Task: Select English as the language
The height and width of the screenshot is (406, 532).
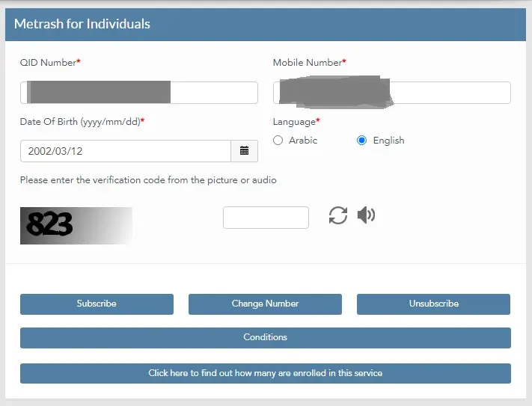Action: (x=361, y=141)
